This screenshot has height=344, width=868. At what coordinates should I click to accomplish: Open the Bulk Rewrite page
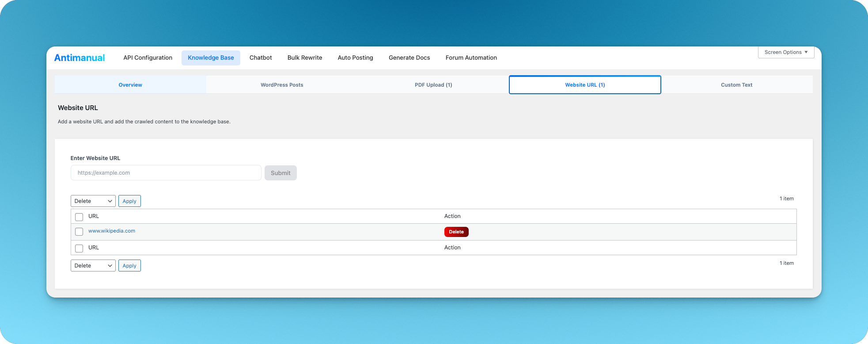[305, 58]
